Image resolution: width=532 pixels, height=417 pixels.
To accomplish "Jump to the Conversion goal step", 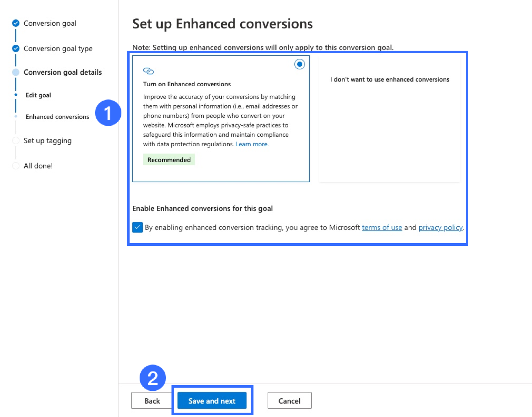I will coord(50,23).
